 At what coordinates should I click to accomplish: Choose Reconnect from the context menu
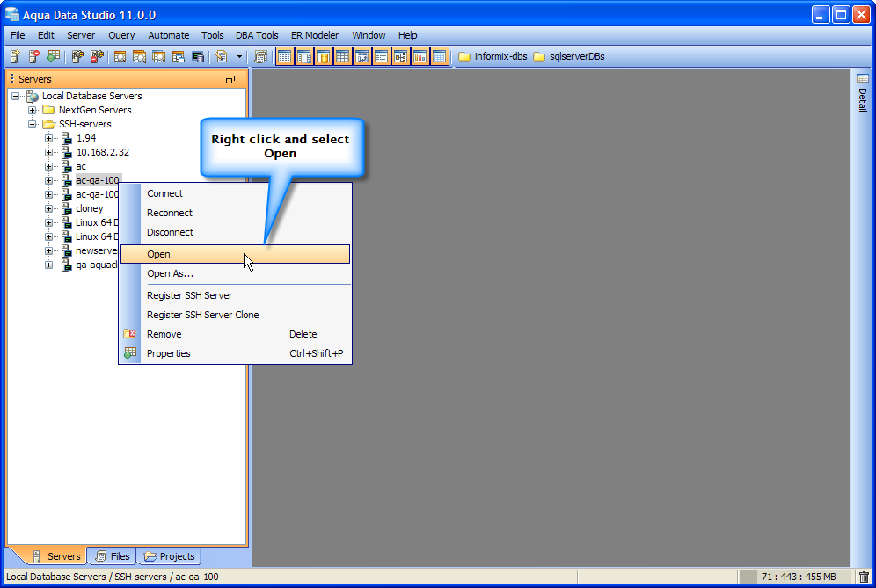tap(235, 213)
